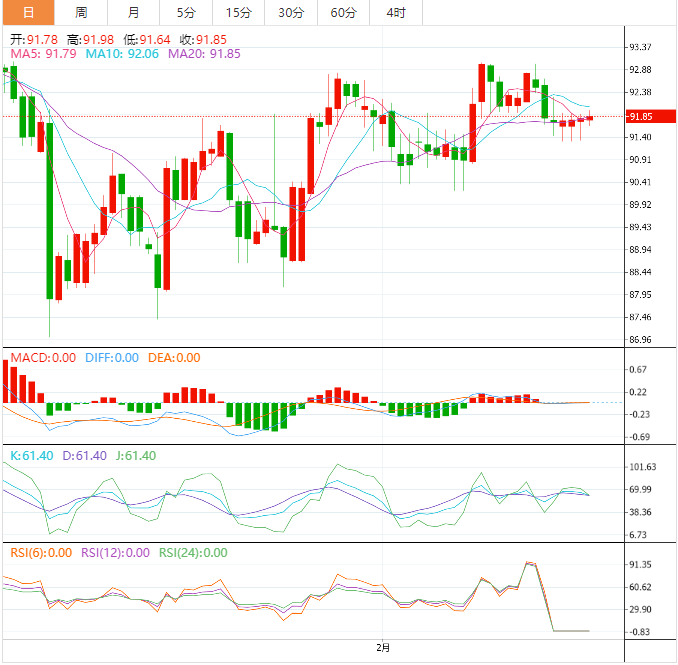Click the RSI(12) indicator label
The width and height of the screenshot is (678, 665).
pyautogui.click(x=115, y=553)
